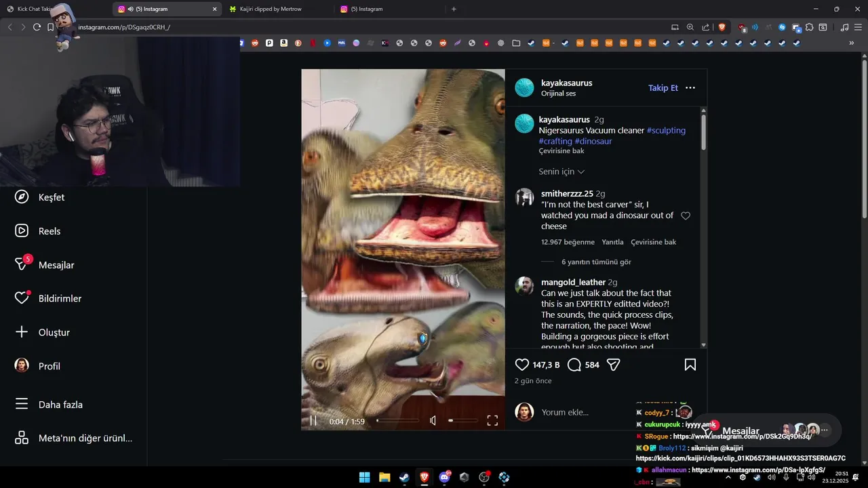Open a new browser tab

pyautogui.click(x=454, y=9)
